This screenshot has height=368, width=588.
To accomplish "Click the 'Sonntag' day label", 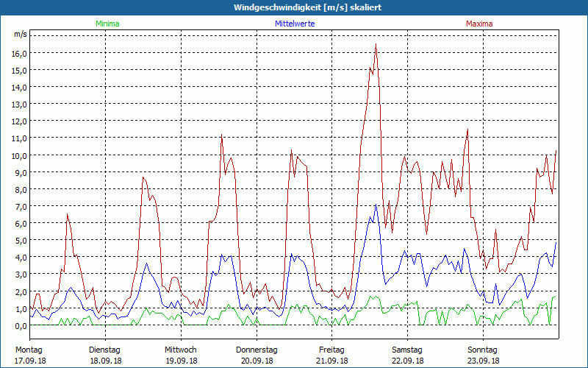I will coord(482,350).
